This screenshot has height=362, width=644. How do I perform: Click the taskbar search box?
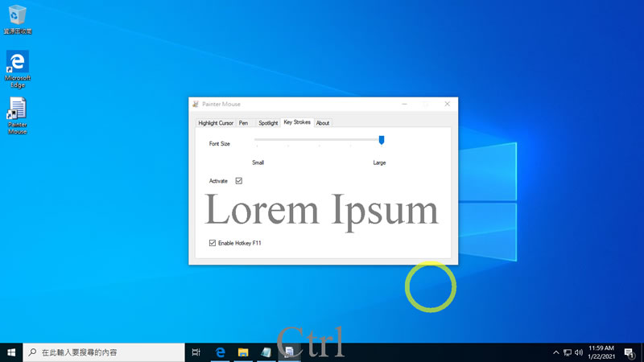click(x=104, y=352)
